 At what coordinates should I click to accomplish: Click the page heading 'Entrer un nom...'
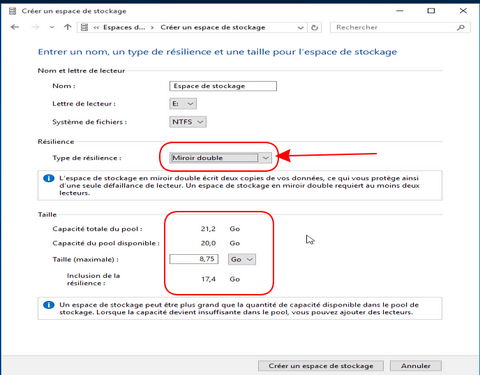(x=217, y=52)
